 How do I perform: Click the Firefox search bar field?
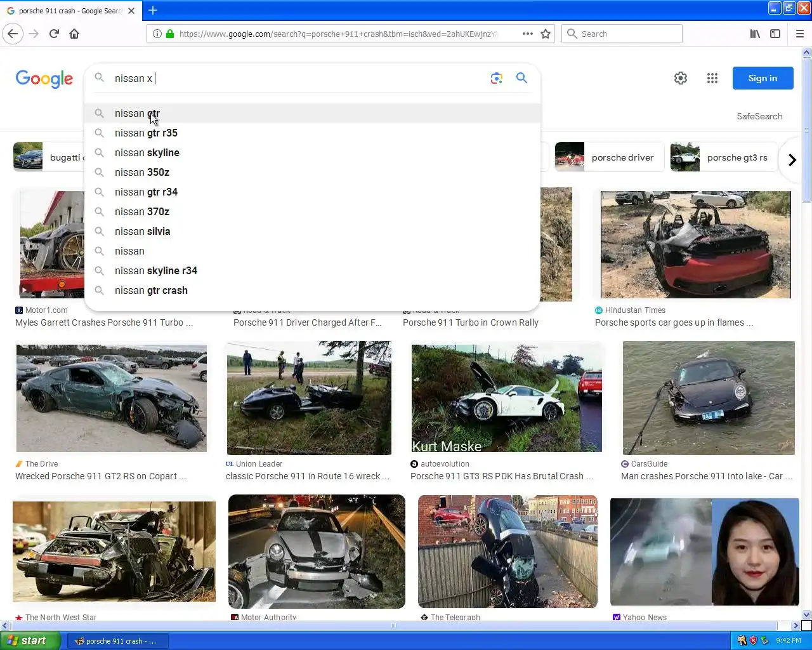click(x=622, y=34)
